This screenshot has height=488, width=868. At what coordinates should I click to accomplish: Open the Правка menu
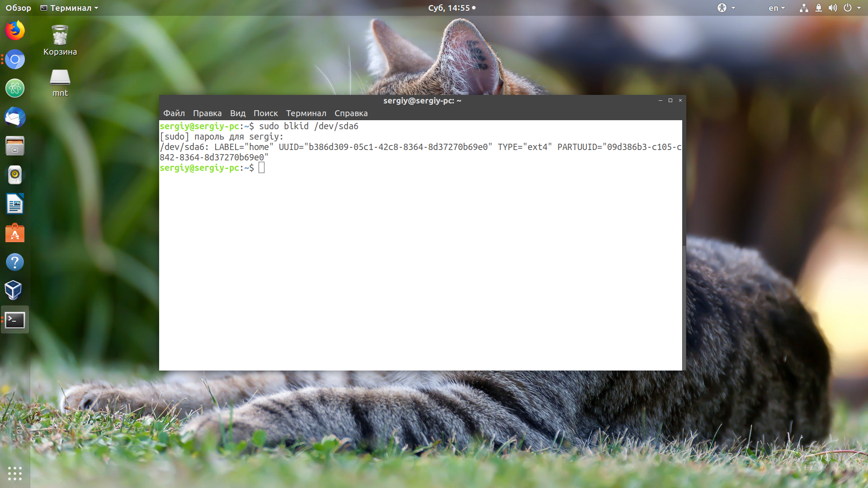tap(208, 113)
